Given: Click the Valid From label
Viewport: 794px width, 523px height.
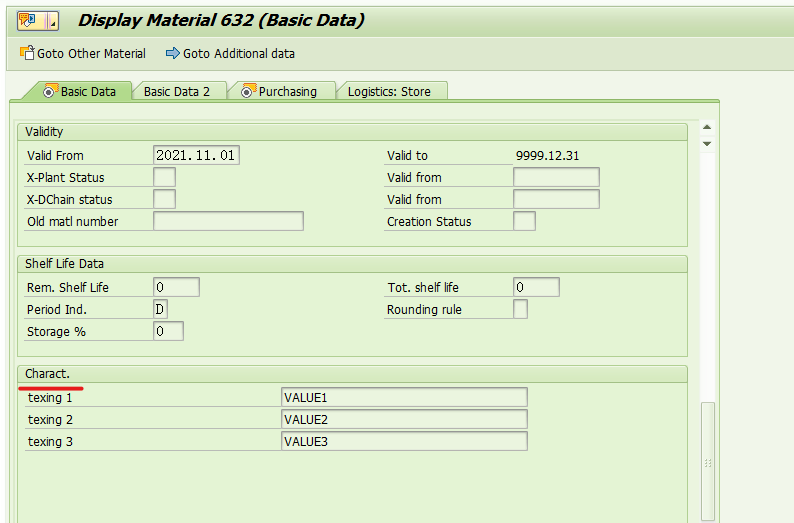Looking at the screenshot, I should [55, 155].
